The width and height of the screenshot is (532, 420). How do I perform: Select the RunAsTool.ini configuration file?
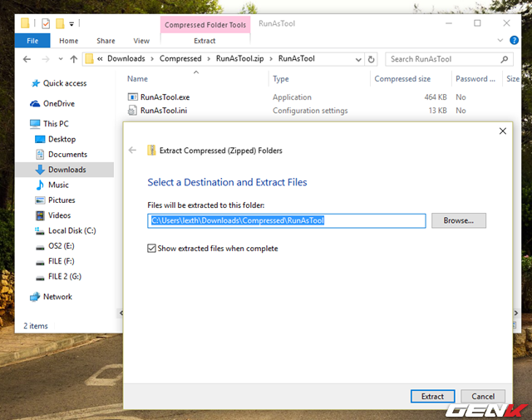pyautogui.click(x=163, y=111)
